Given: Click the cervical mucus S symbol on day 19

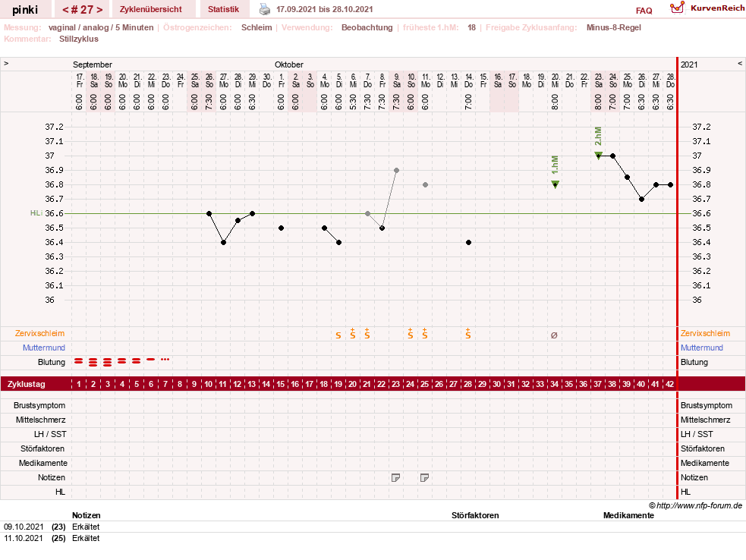Looking at the screenshot, I should click(x=338, y=335).
